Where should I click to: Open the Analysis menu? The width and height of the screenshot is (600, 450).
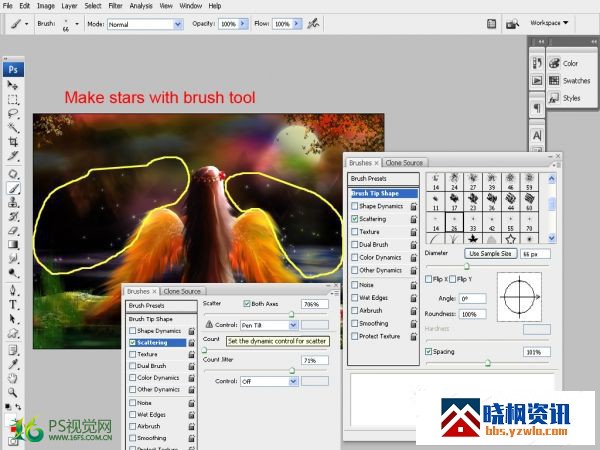point(141,6)
